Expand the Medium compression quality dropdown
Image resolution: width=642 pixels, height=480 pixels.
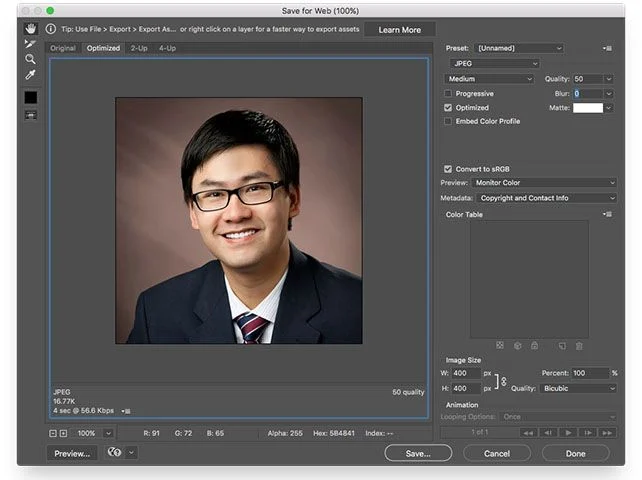click(489, 79)
